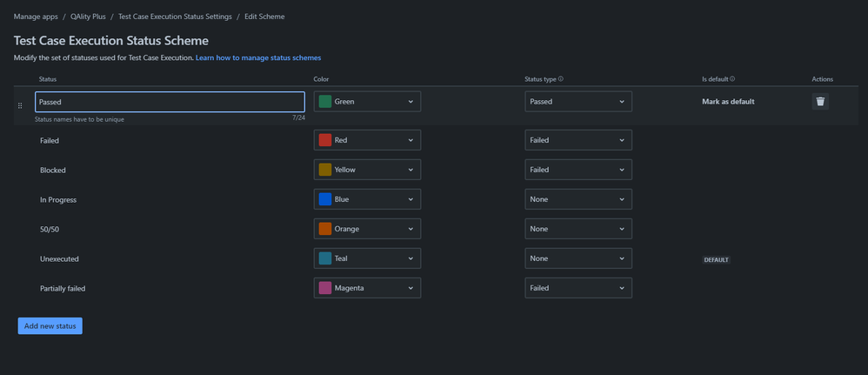Open the Blue color dropdown
Viewport: 868px width, 375px height.
click(367, 199)
